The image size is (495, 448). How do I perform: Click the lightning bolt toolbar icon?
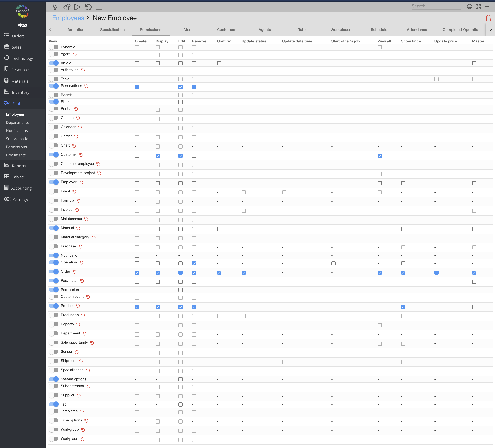pyautogui.click(x=55, y=7)
